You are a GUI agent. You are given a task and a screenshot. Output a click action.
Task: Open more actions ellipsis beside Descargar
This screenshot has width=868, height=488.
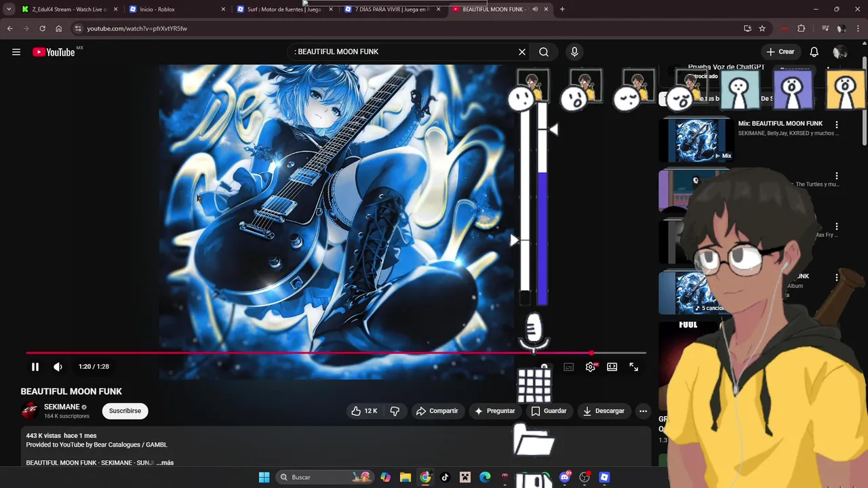click(643, 411)
